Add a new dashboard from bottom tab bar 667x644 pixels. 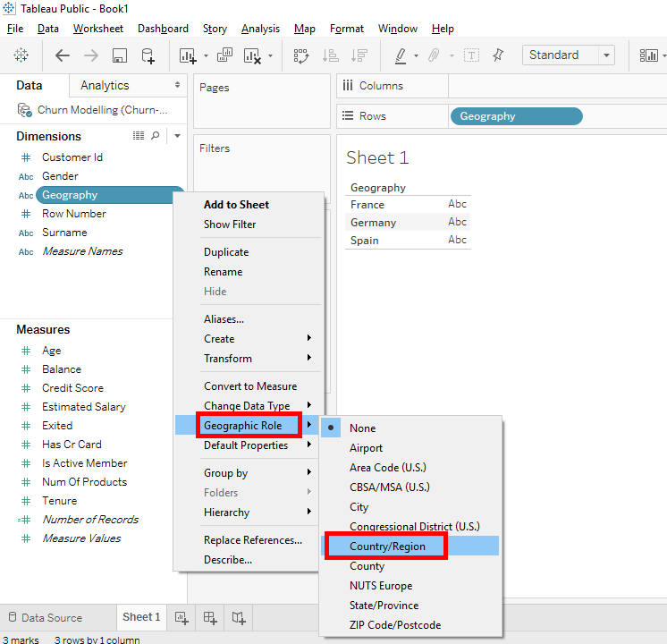tap(210, 617)
